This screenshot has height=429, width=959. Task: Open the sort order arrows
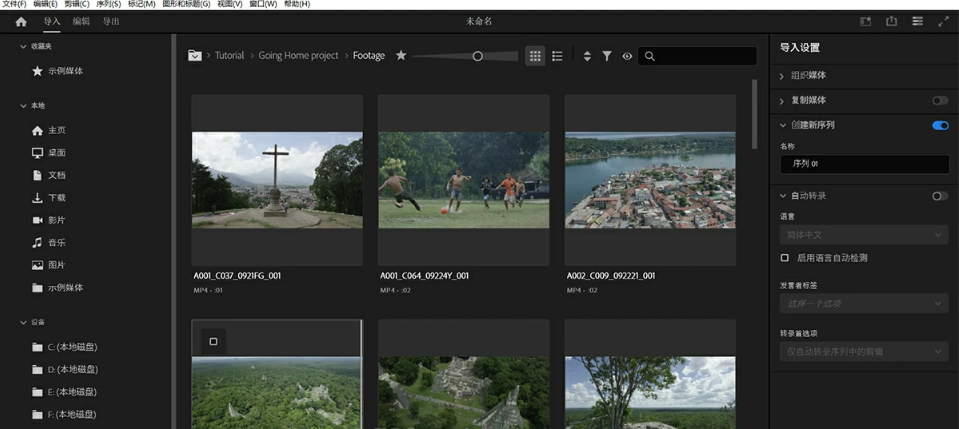[587, 56]
